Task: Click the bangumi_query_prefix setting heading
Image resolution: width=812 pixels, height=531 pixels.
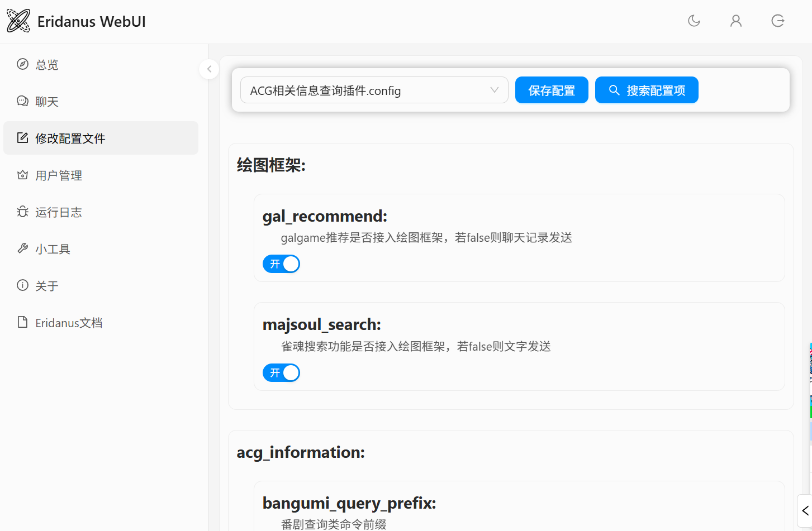Action: pyautogui.click(x=349, y=503)
